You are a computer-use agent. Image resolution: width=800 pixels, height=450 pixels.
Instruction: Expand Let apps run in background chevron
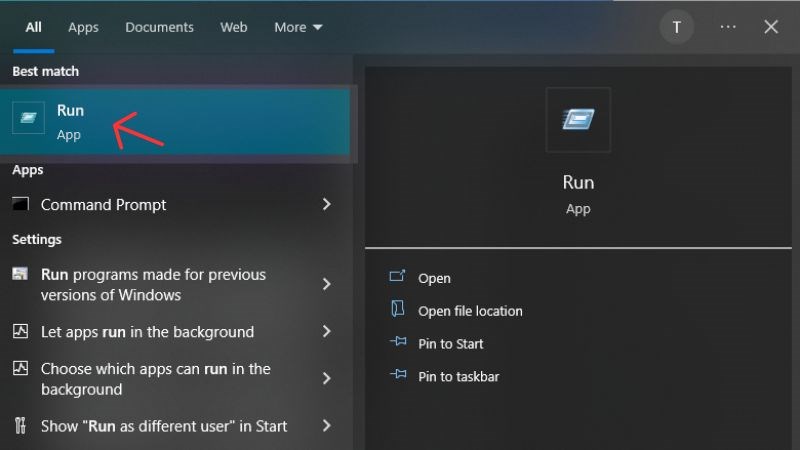tap(327, 332)
